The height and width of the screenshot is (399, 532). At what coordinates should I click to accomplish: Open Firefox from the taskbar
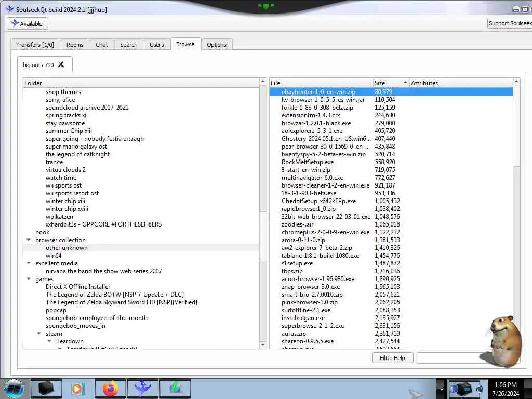111,389
